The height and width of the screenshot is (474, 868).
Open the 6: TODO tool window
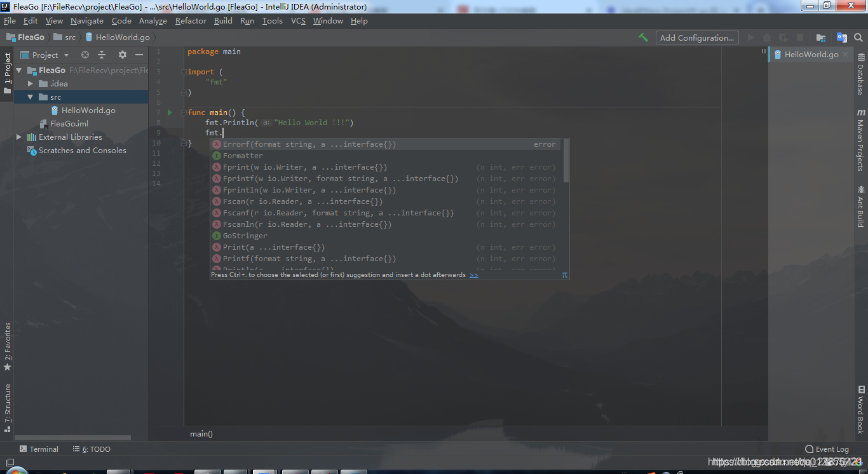92,449
